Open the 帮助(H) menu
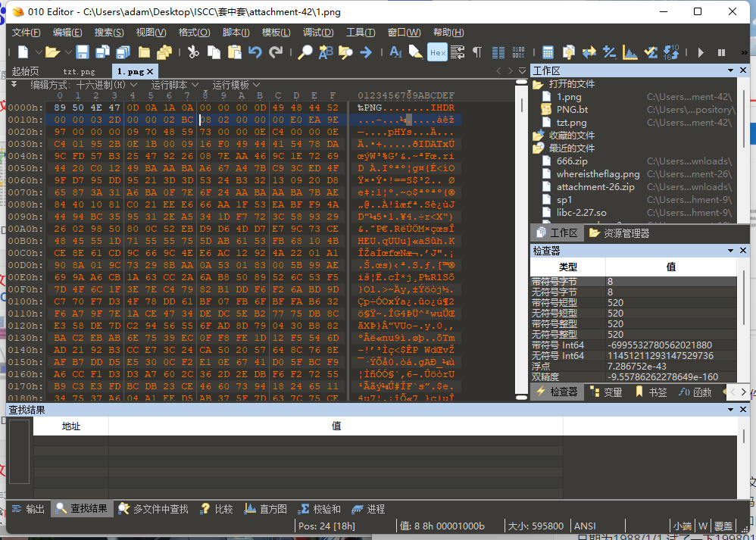The image size is (756, 540). (x=448, y=33)
